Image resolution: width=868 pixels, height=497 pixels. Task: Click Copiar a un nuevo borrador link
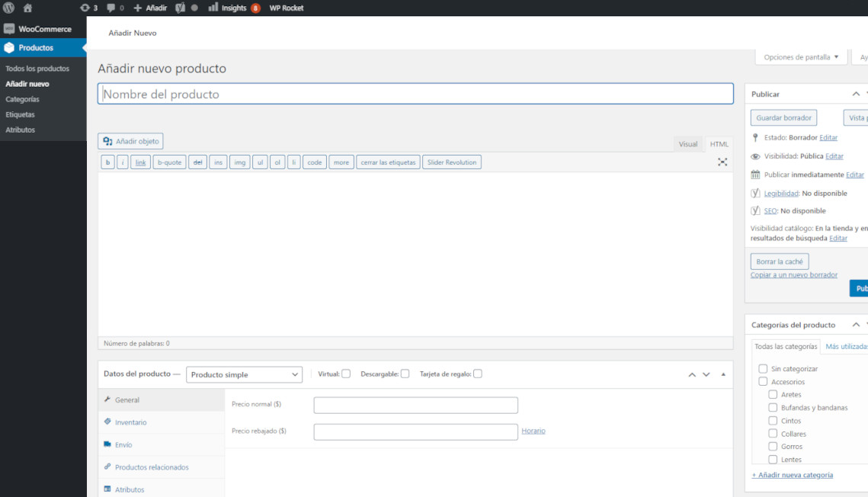tap(794, 275)
